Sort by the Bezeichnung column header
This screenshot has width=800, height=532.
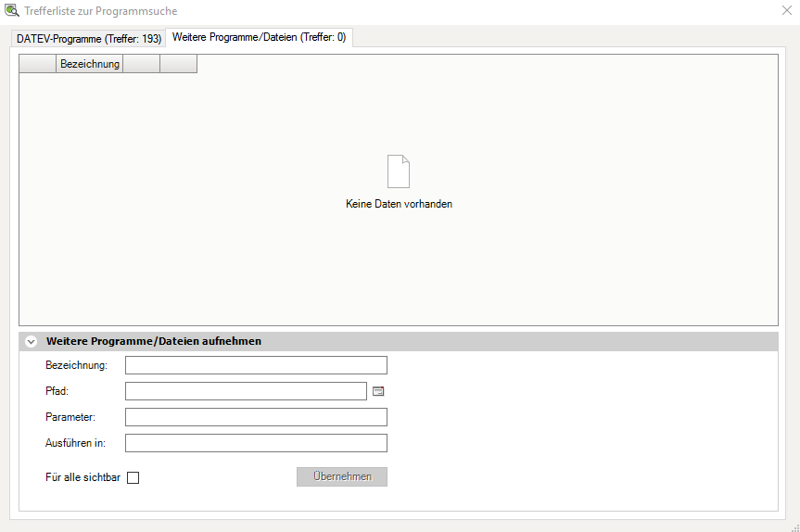pos(90,64)
